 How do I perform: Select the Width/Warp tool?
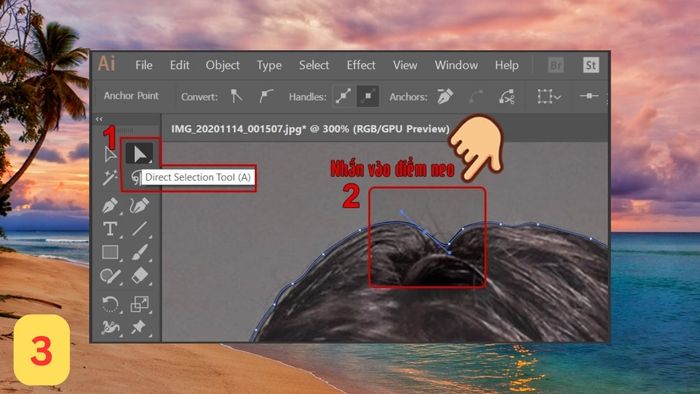pyautogui.click(x=110, y=328)
